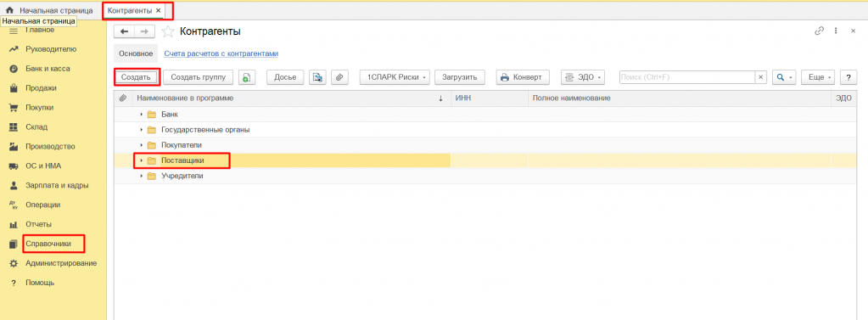868x320 pixels.
Task: Open the Склад section
Action: tap(36, 126)
